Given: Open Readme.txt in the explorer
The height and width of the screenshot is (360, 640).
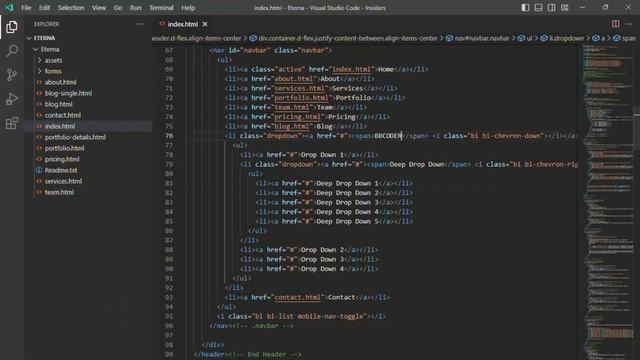Looking at the screenshot, I should pos(61,170).
